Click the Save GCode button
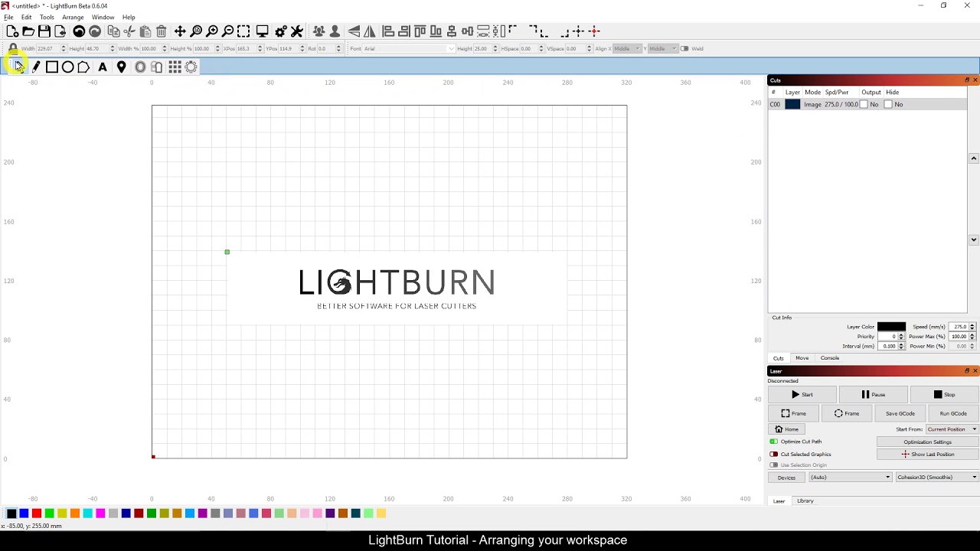Screen dimensions: 980x551 [x=900, y=413]
